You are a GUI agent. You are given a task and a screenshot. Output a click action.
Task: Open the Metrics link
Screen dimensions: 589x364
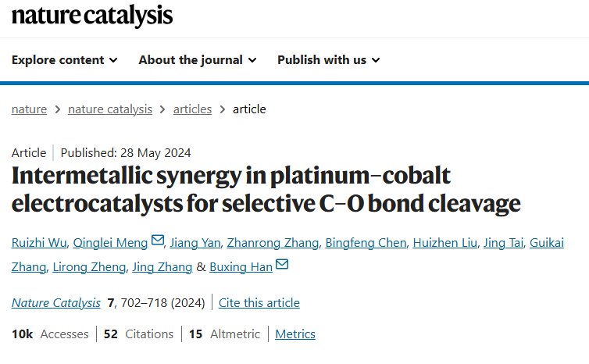295,334
